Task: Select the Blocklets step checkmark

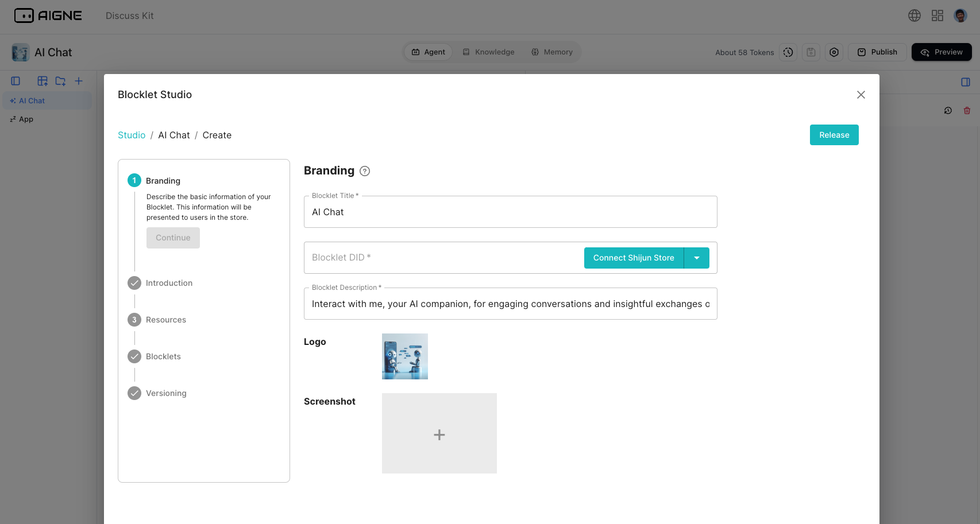Action: point(134,356)
